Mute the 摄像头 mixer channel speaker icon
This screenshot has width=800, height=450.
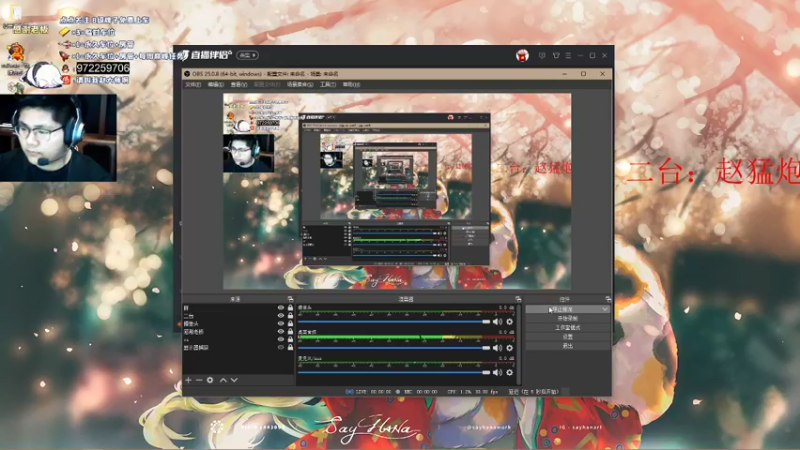(497, 322)
